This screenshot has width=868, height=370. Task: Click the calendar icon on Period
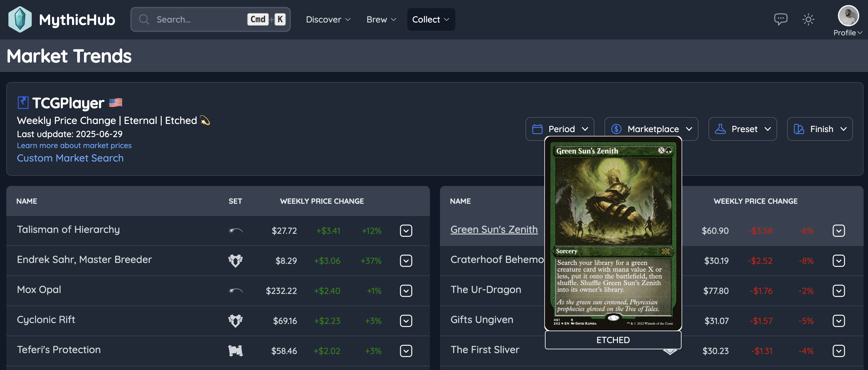[537, 129]
